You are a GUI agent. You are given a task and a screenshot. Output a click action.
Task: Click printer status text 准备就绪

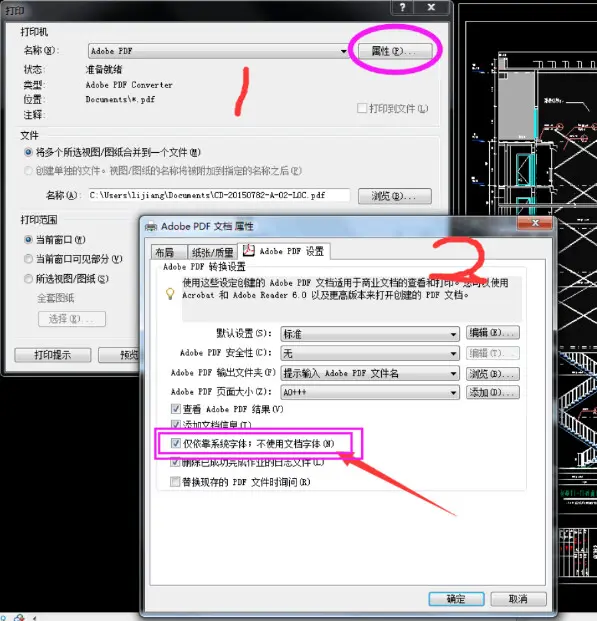tap(104, 70)
